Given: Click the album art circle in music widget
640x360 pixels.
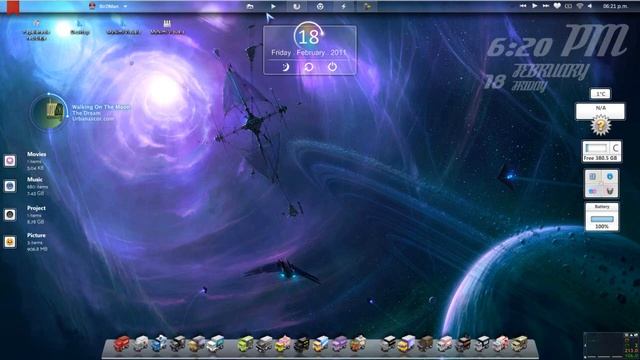Looking at the screenshot, I should pyautogui.click(x=49, y=112).
